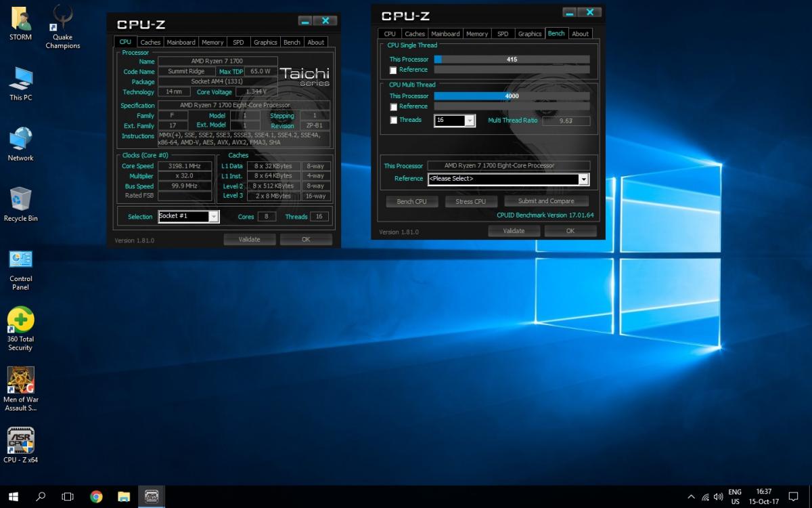
Task: Open network status tray icon
Action: 706,496
